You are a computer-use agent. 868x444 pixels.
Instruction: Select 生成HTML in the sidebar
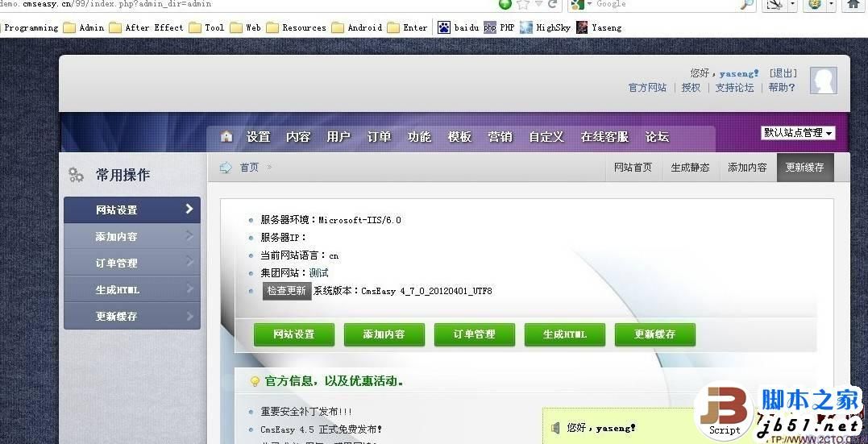point(131,289)
